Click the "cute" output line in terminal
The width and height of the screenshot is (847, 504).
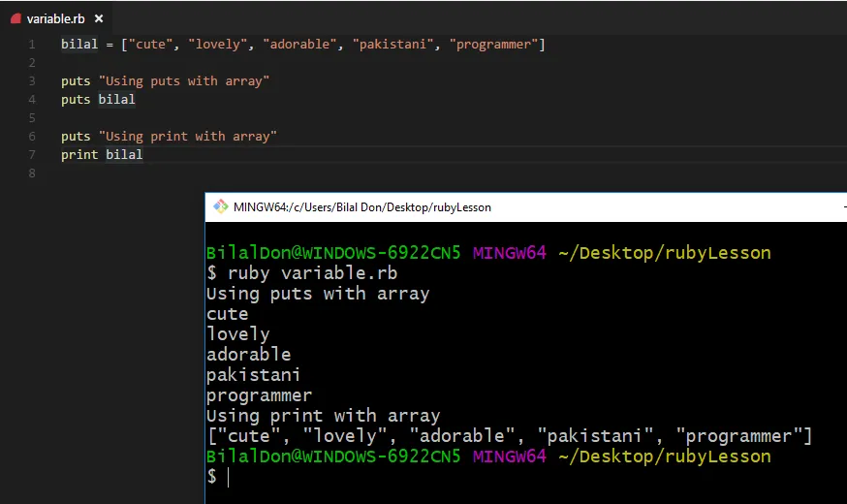pos(228,314)
